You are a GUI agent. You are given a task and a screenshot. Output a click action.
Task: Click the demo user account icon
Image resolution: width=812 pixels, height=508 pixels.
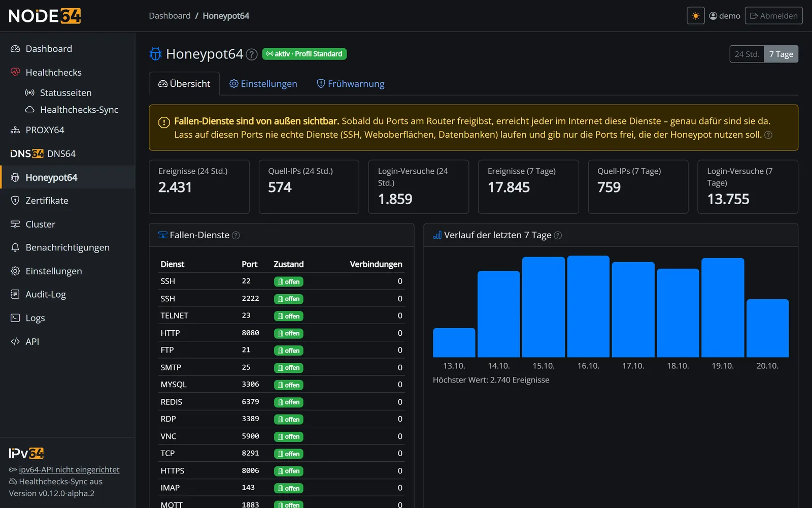pos(713,16)
